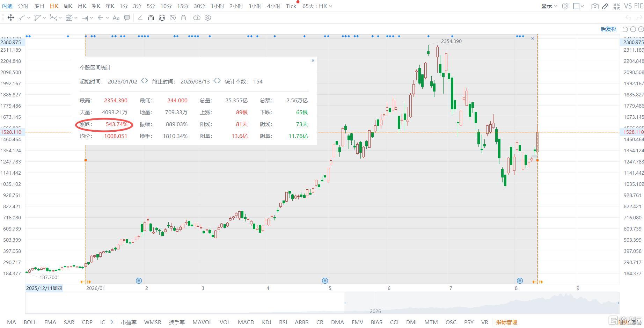This screenshot has height=328, width=644.
Task: Select the MACD indicator tab
Action: pyautogui.click(x=246, y=322)
